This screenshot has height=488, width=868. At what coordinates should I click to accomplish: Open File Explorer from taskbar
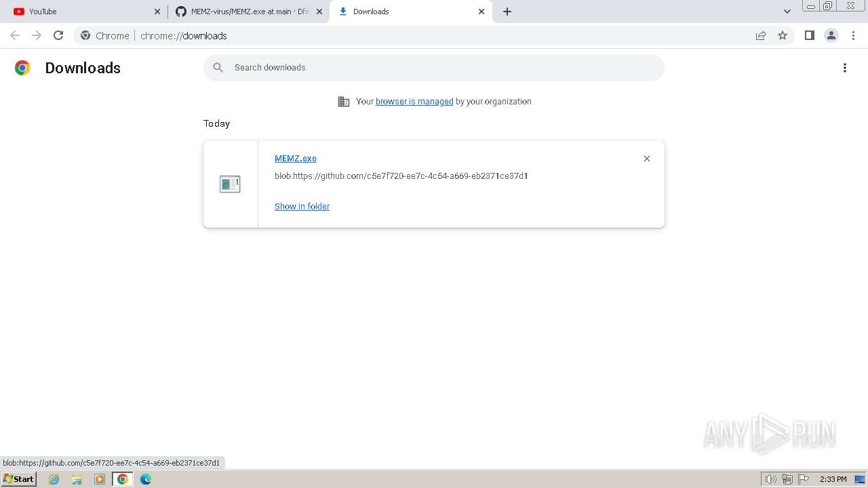[x=77, y=479]
